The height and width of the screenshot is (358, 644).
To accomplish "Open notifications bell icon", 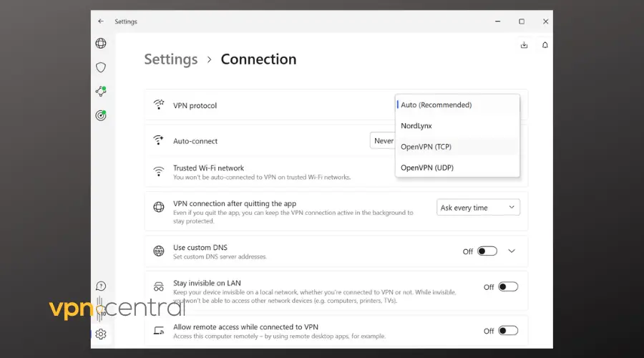I will tap(545, 45).
